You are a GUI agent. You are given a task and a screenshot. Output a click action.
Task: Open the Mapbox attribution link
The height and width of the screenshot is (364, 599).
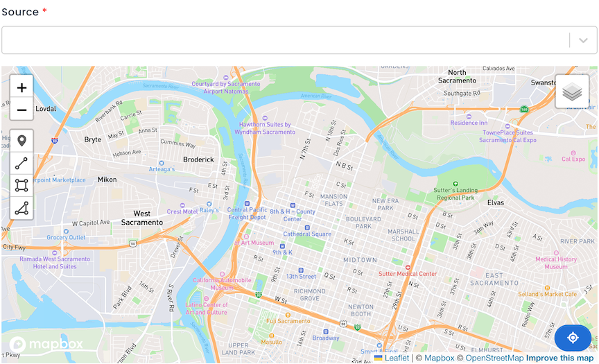[x=440, y=358]
